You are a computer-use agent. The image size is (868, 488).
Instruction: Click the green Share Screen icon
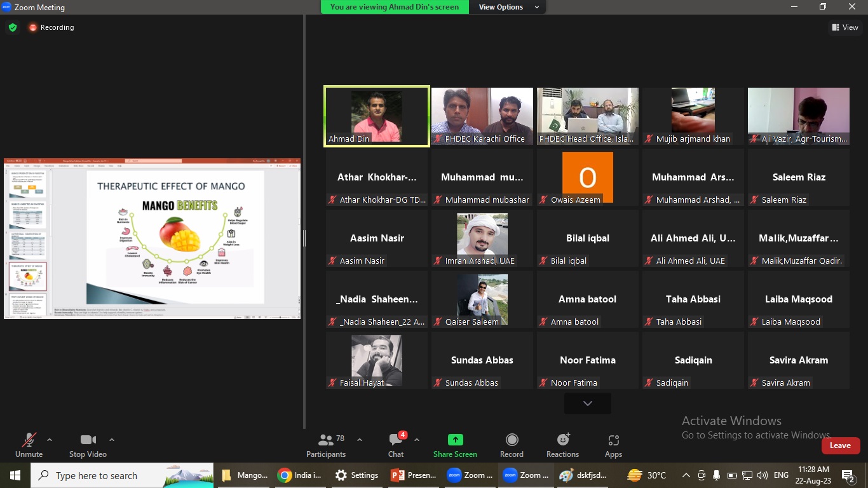[455, 440]
